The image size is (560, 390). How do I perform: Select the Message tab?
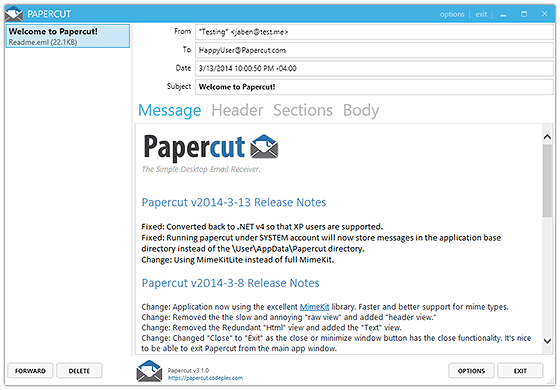coord(170,111)
